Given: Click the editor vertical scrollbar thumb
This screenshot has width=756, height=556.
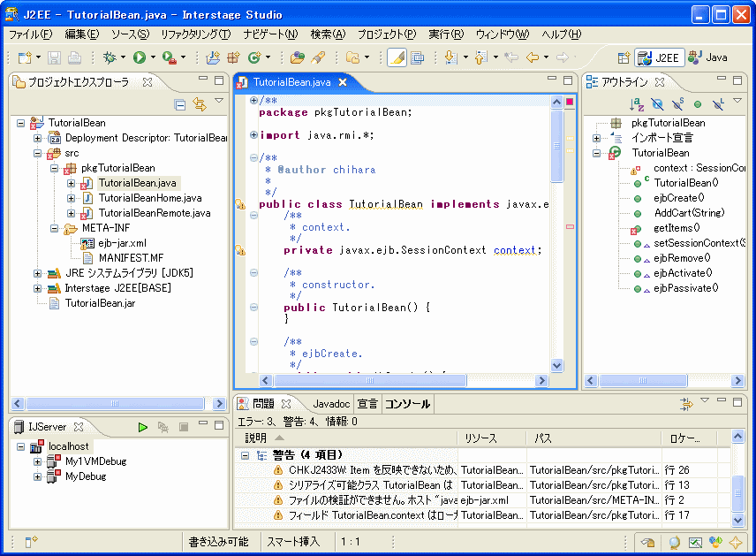Looking at the screenshot, I should click(x=556, y=146).
